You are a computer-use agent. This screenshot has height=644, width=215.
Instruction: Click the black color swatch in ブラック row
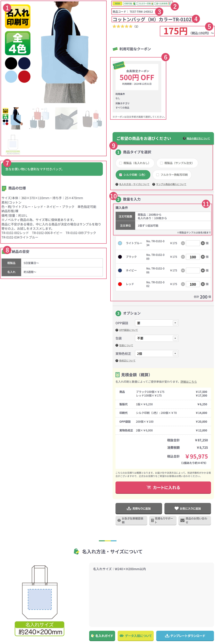click(120, 257)
